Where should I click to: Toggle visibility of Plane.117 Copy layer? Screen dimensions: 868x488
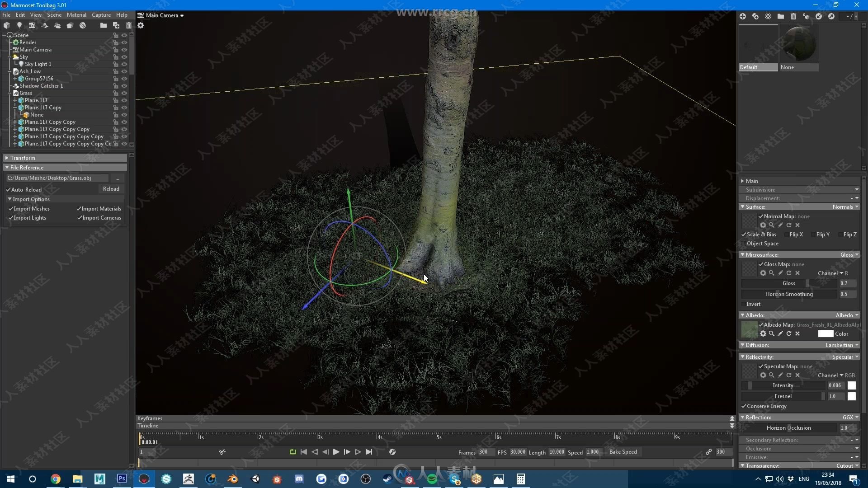pos(124,107)
